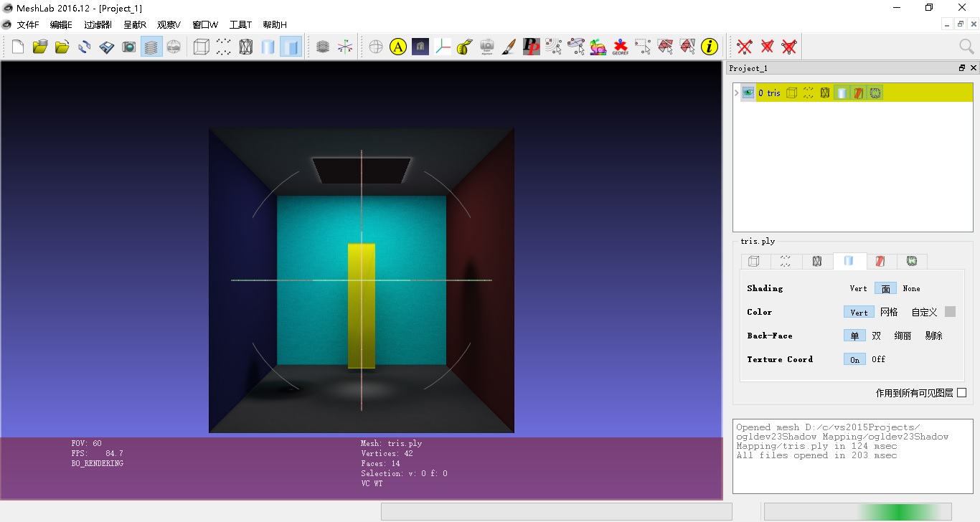980x522 pixels.
Task: Open the 自定义 gray color swatch
Action: pyautogui.click(x=950, y=312)
